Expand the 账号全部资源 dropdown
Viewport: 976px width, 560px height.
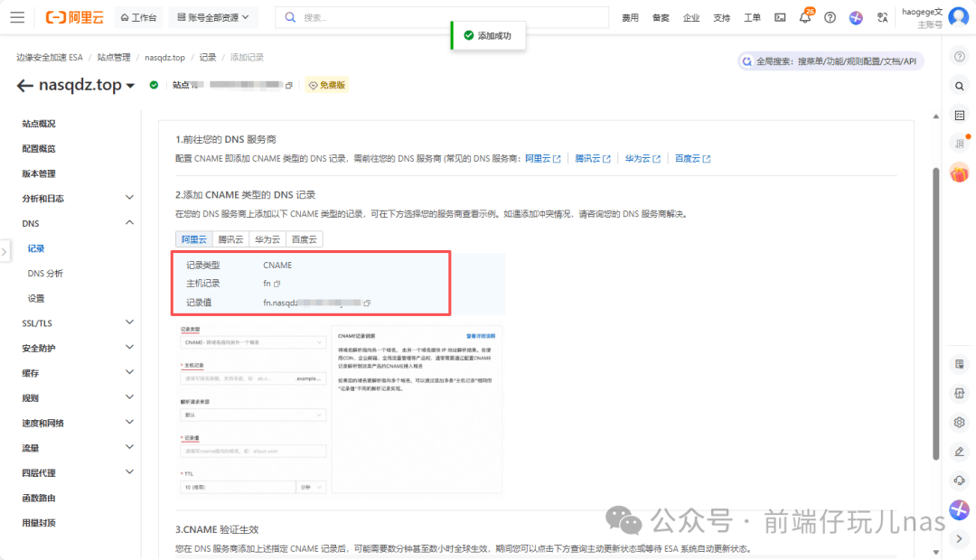tap(213, 17)
